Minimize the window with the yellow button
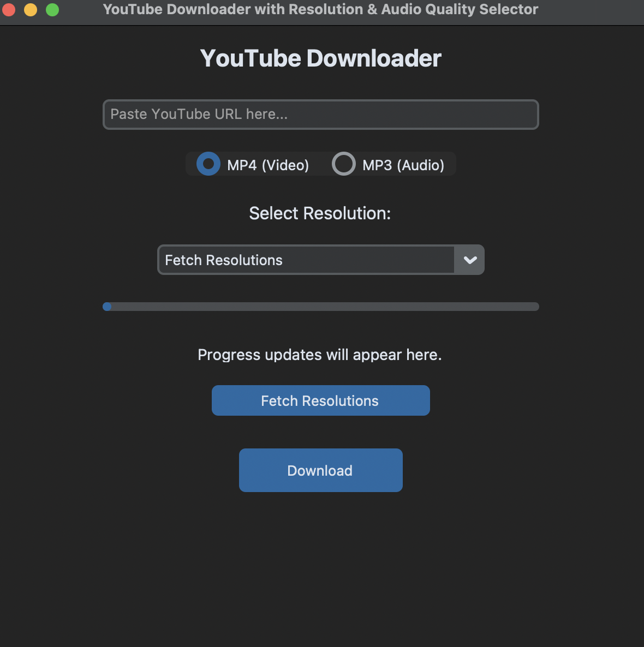The image size is (644, 647). [31, 9]
